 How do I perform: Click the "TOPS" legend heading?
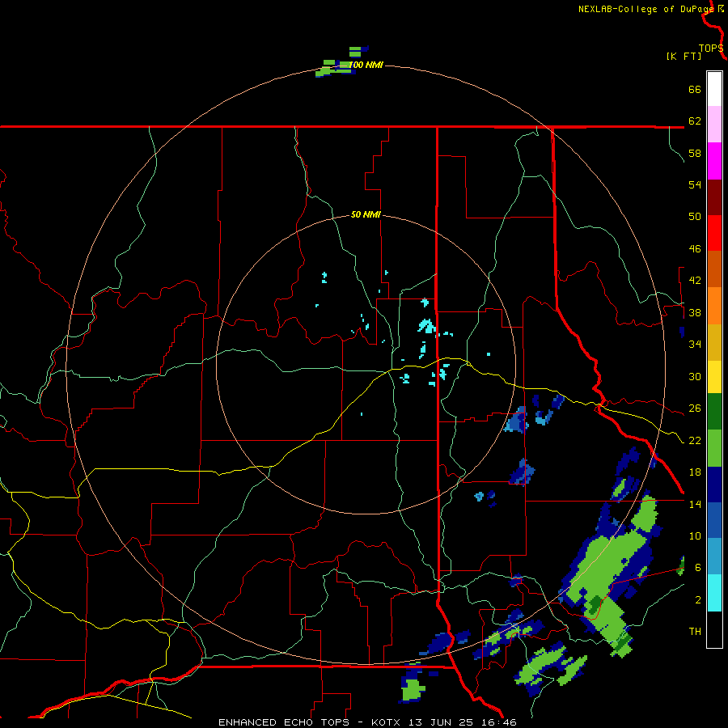click(x=711, y=49)
